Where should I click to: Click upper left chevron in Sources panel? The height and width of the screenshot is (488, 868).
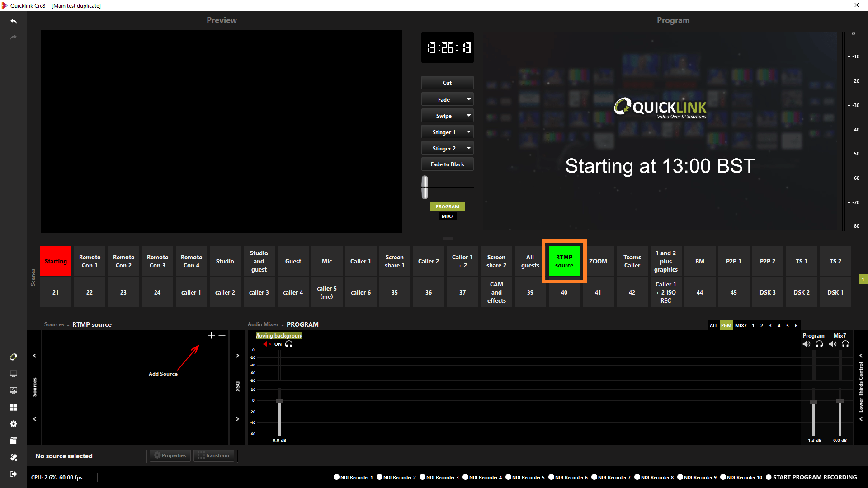click(34, 356)
